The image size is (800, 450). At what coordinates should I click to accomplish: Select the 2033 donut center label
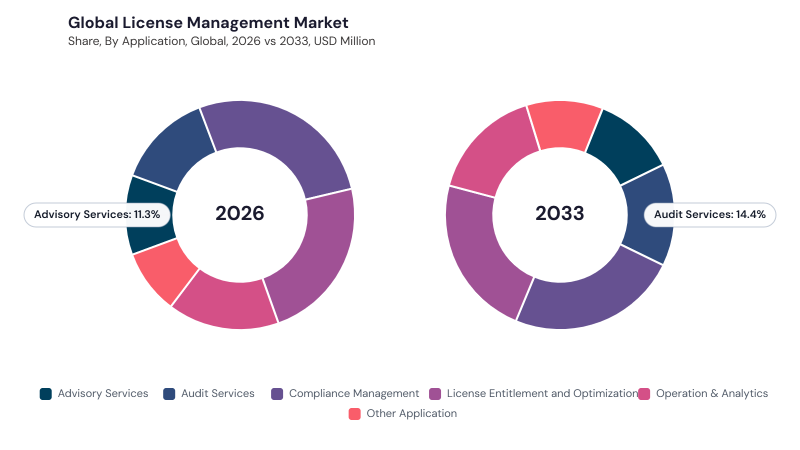(560, 213)
